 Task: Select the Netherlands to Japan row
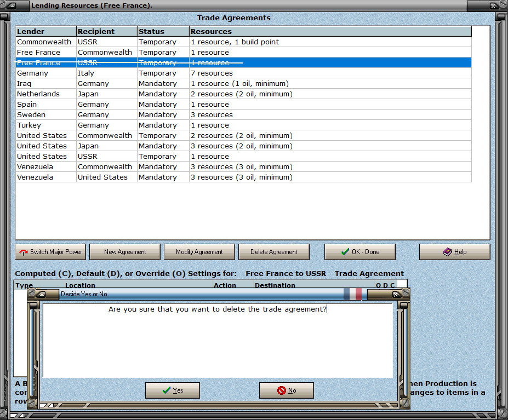pos(243,94)
